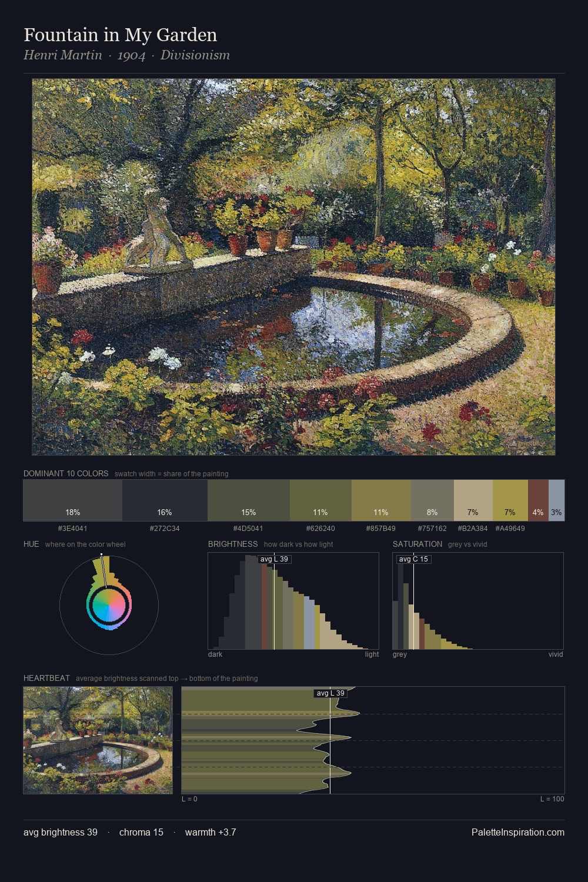The width and height of the screenshot is (588, 882).
Task: Click "avg L 39" label in Heartbeat chart
Action: 330,693
